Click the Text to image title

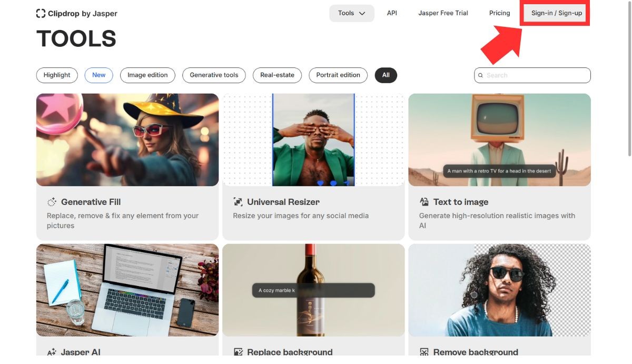pyautogui.click(x=461, y=202)
